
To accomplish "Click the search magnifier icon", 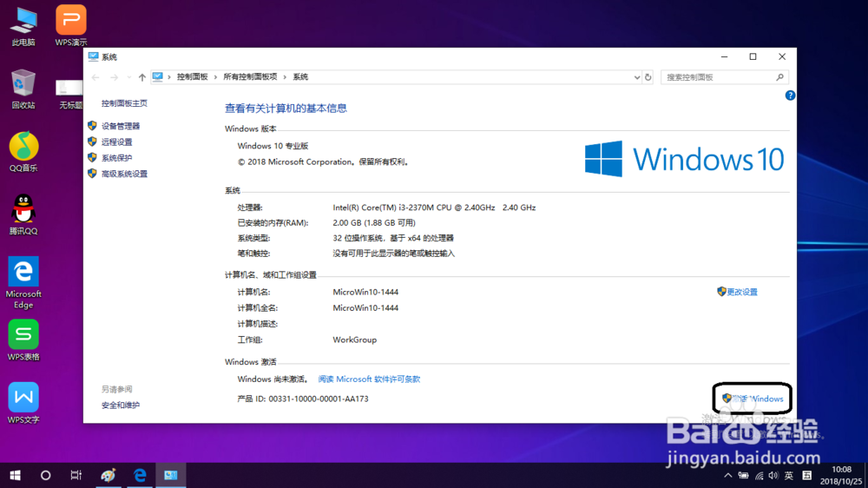I will [x=779, y=77].
